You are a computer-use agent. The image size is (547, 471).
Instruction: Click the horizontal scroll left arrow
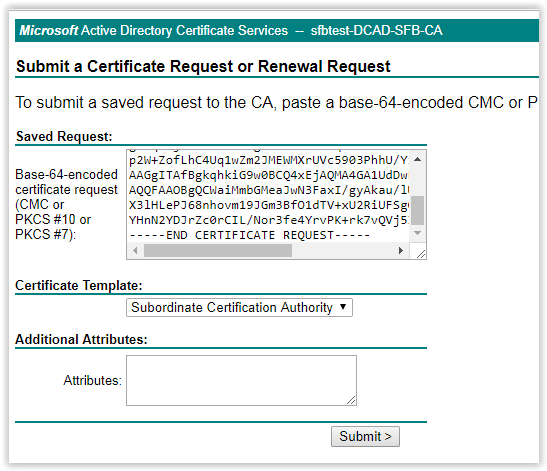135,251
